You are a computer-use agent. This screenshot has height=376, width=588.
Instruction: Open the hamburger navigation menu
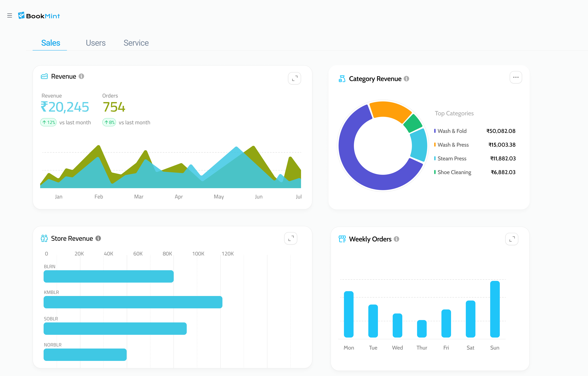click(9, 16)
